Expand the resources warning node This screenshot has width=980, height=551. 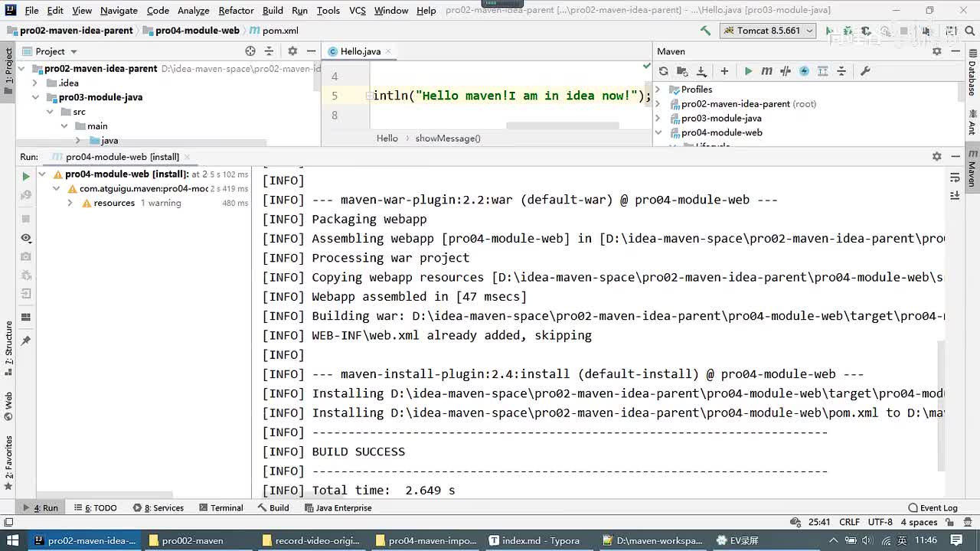coord(70,204)
